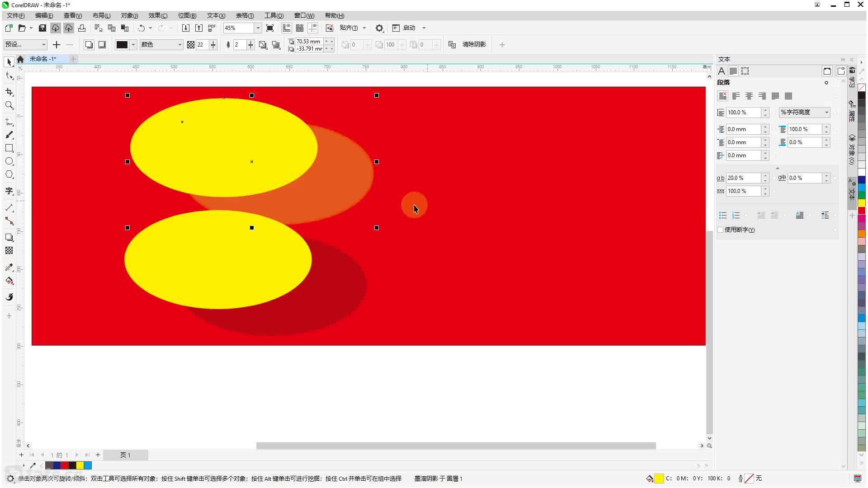
Task: Toggle the hyphenation checkbox 使用断字
Action: (x=721, y=230)
